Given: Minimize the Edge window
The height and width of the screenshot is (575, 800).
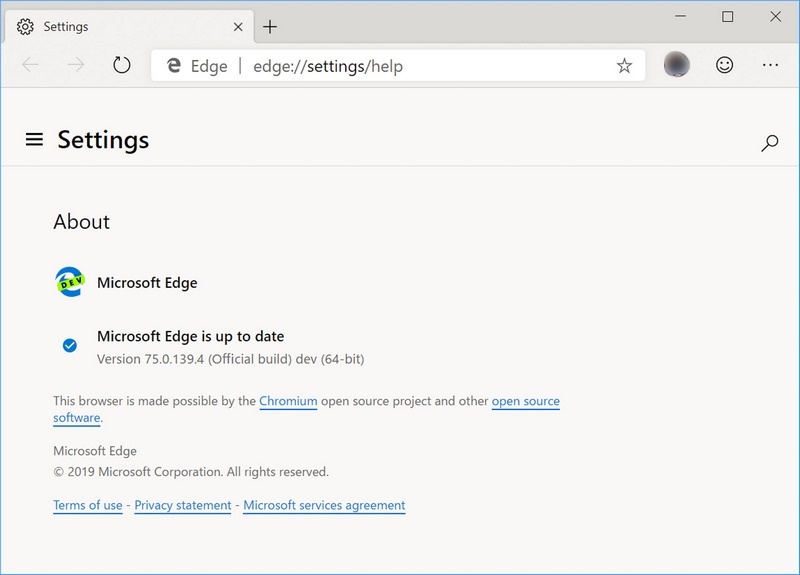Looking at the screenshot, I should click(x=680, y=16).
